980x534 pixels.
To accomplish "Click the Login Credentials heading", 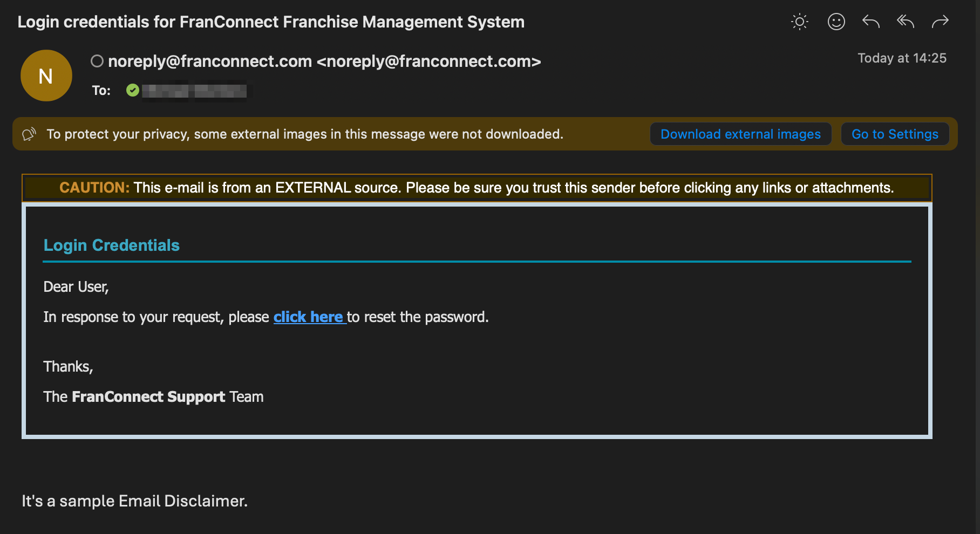I will tap(111, 245).
